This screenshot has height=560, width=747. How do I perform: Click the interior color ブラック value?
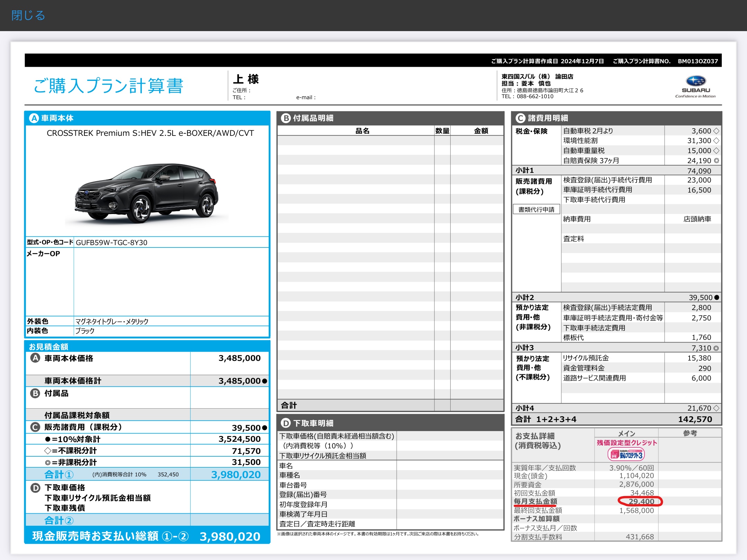(x=85, y=331)
